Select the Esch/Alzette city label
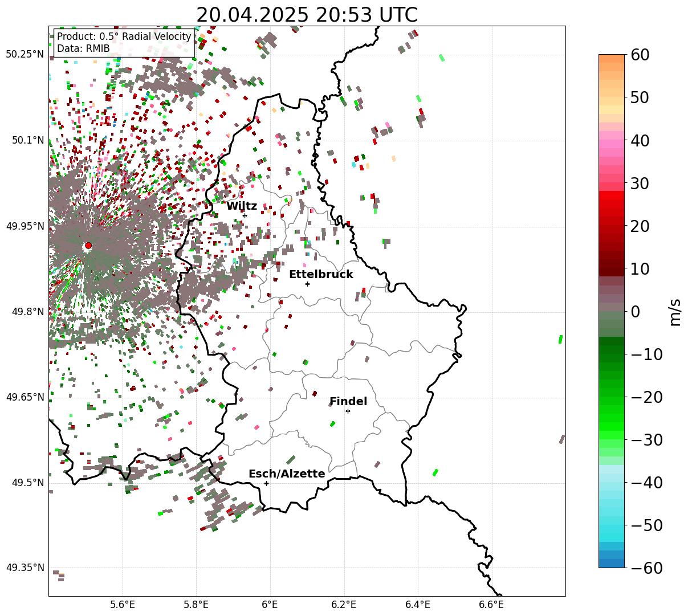This screenshot has width=688, height=616. click(287, 474)
